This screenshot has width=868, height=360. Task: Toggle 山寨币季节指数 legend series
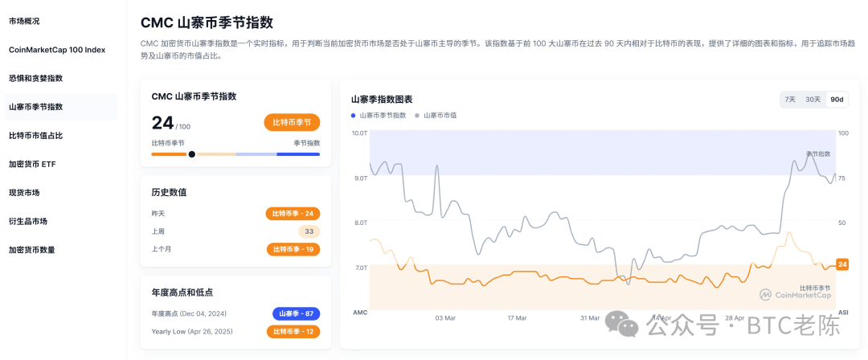point(378,116)
